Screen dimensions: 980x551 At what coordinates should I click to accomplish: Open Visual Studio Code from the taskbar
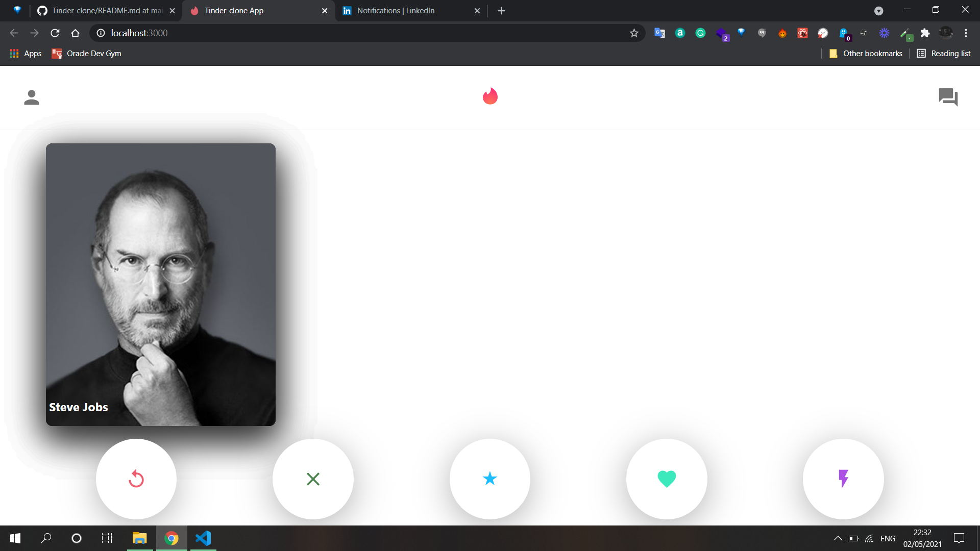(203, 538)
